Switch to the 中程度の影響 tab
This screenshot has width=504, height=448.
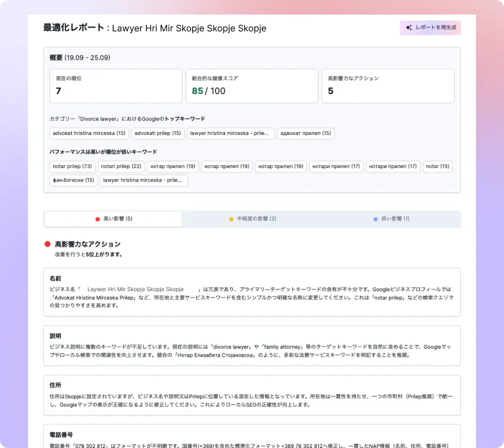coord(252,219)
